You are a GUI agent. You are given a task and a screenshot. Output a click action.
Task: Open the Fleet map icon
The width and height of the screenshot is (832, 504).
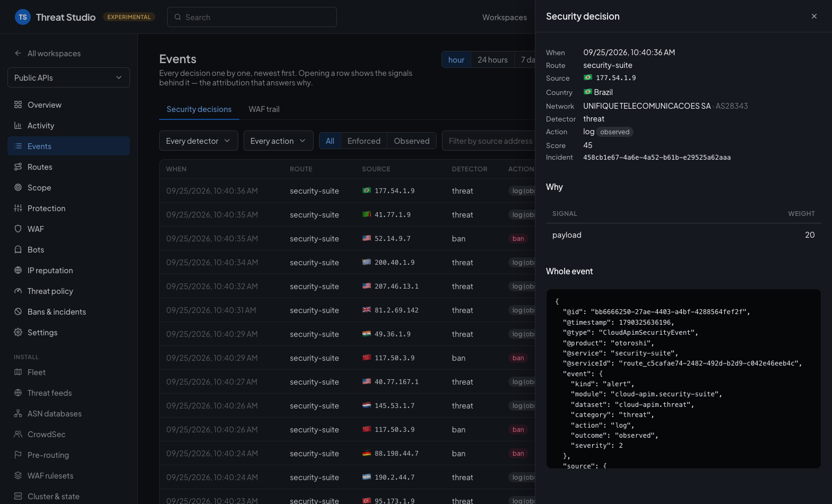click(18, 372)
